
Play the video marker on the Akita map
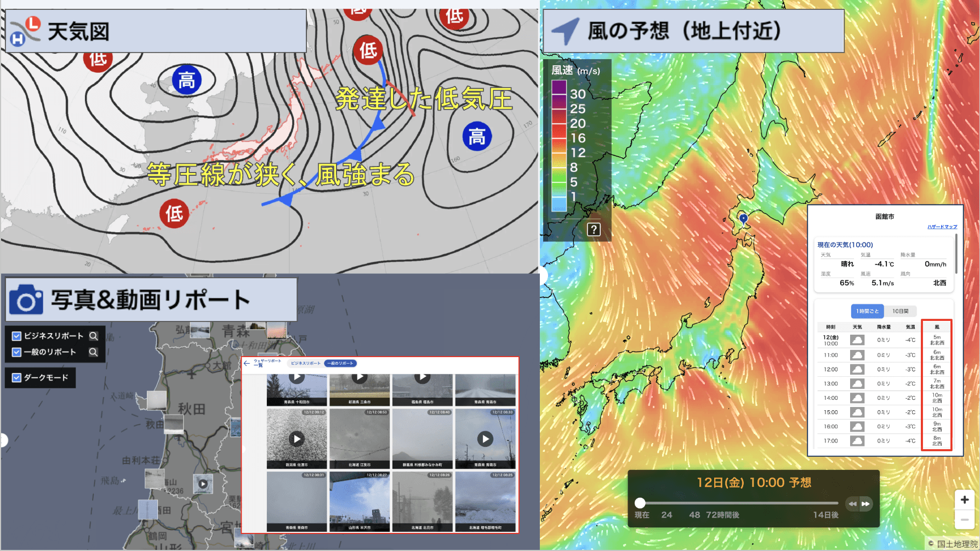point(203,484)
